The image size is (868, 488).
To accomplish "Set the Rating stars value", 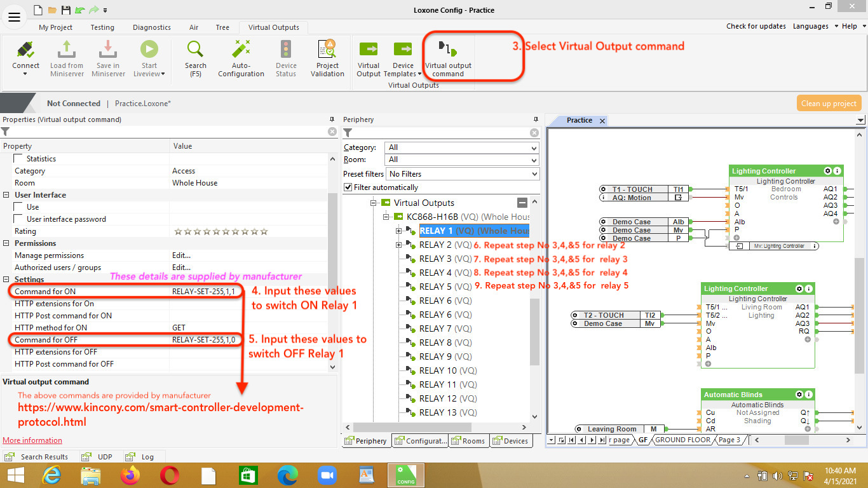I will (x=220, y=232).
